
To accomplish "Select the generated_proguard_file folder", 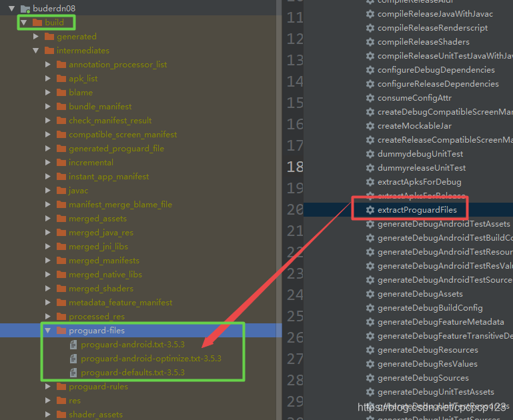I will tap(116, 149).
